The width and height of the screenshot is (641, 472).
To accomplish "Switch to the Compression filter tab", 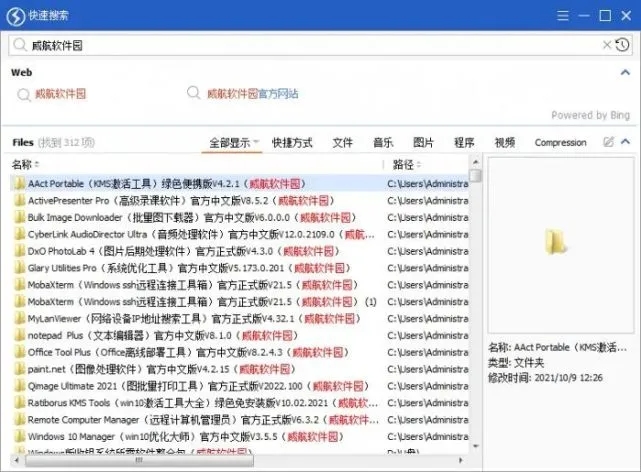I will pos(560,143).
